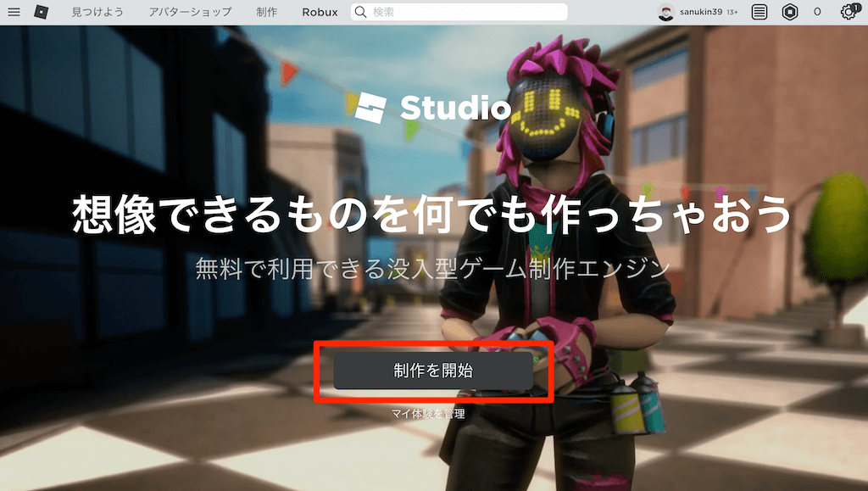Open the Robux page link
This screenshot has height=491, width=868.
[320, 12]
